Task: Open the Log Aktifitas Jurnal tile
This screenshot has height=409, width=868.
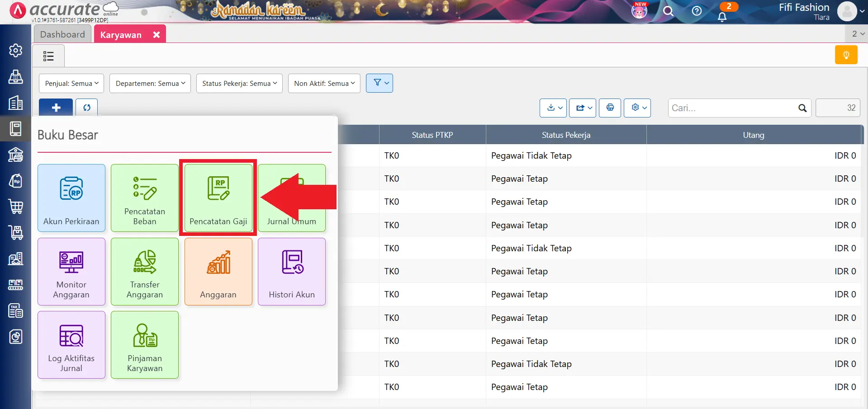Action: [71, 345]
